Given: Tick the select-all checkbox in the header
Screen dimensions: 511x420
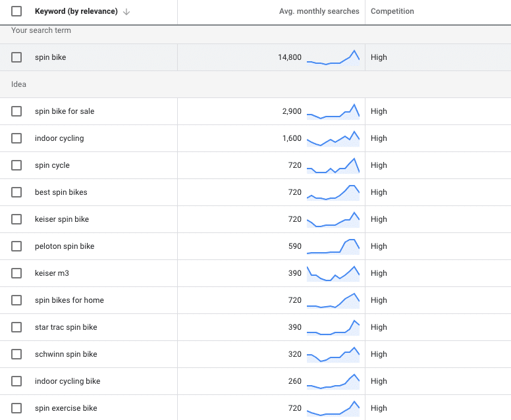Looking at the screenshot, I should pyautogui.click(x=16, y=11).
